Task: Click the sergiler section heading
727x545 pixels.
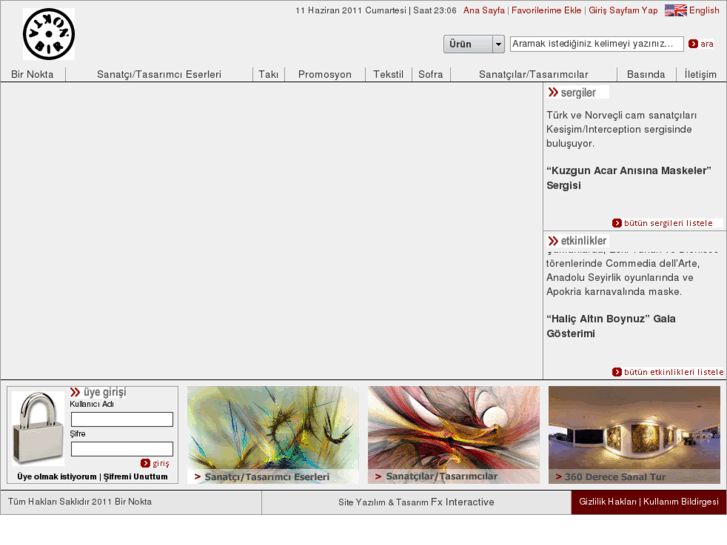Action: [x=578, y=92]
